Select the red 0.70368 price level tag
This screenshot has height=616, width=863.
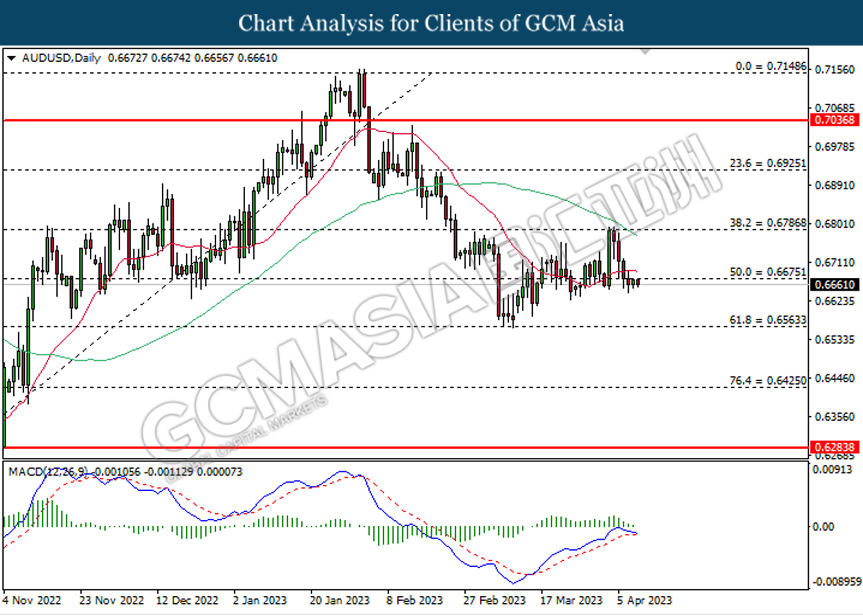tap(835, 120)
